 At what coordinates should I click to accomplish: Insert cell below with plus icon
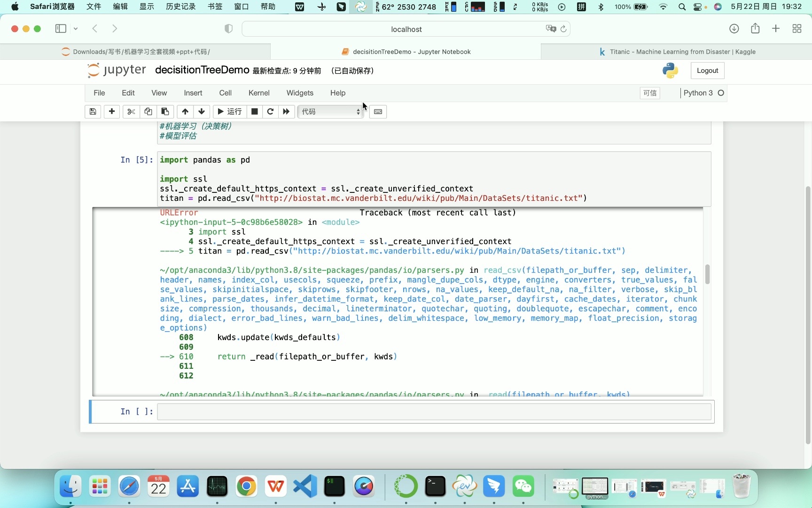[112, 111]
